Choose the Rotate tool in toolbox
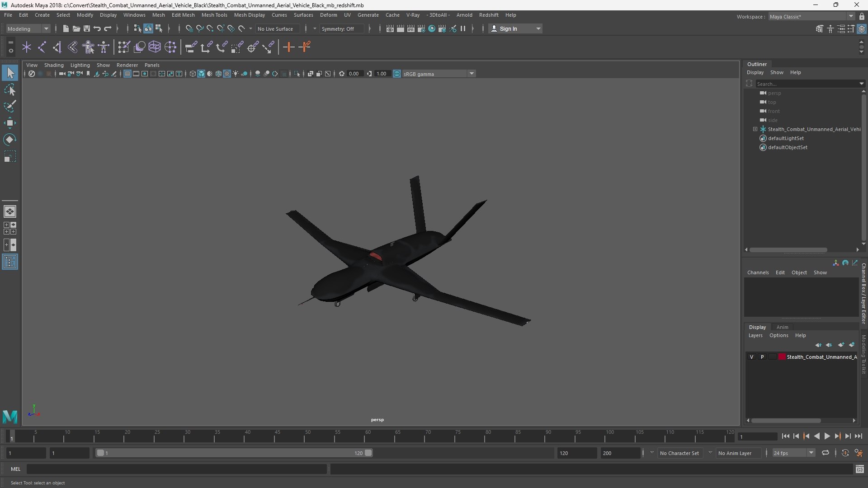 [x=10, y=140]
